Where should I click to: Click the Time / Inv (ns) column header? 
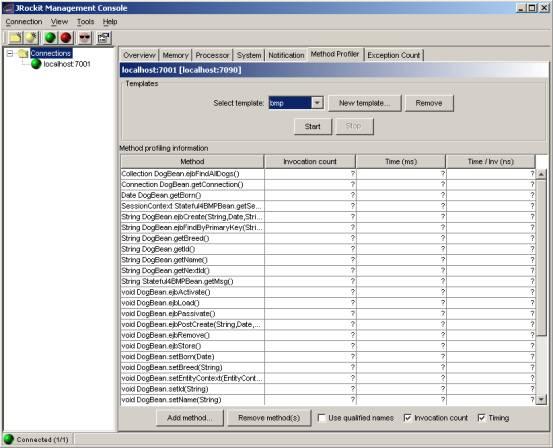(x=491, y=162)
